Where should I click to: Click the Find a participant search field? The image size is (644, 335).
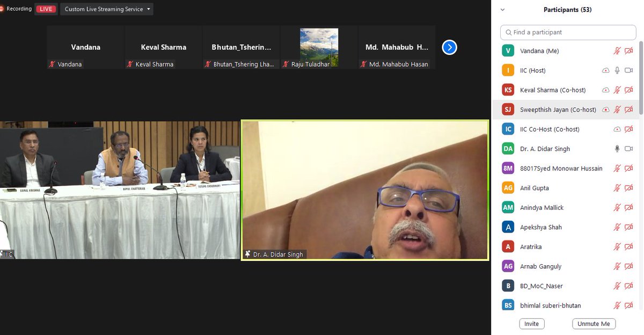568,32
